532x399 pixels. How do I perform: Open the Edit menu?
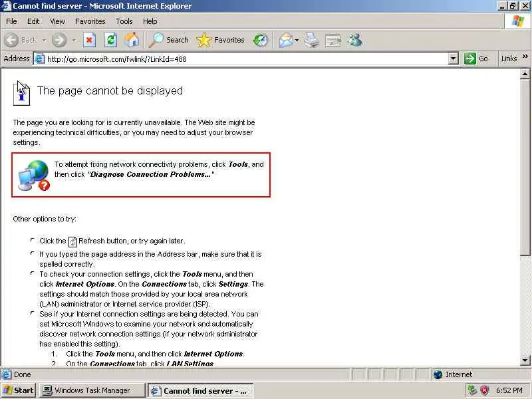pos(33,21)
